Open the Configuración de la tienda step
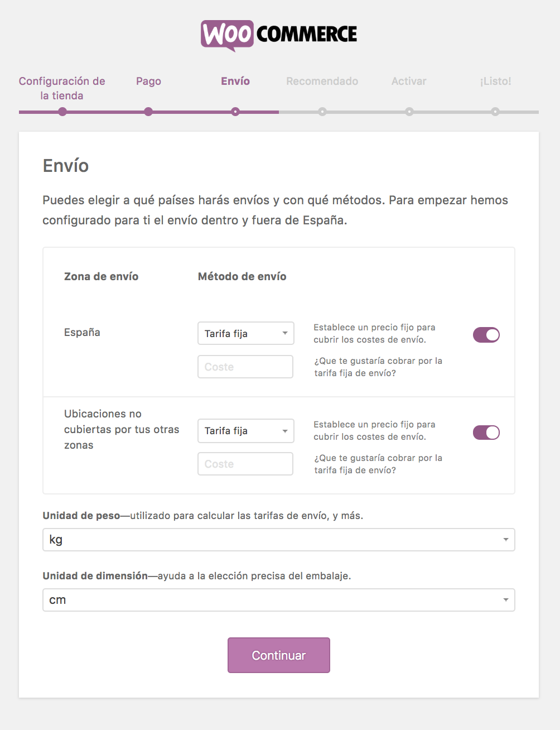560x730 pixels. 62,88
